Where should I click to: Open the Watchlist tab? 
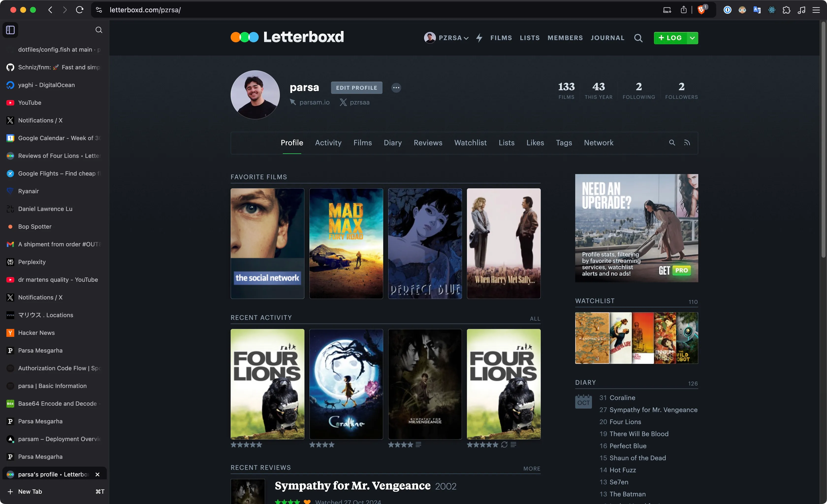point(470,143)
